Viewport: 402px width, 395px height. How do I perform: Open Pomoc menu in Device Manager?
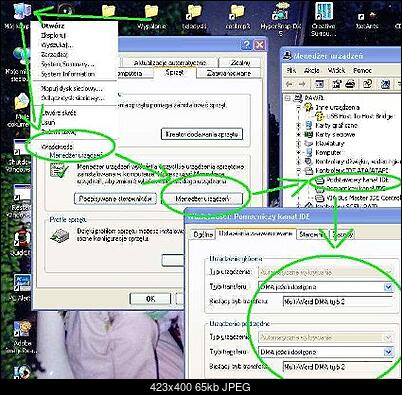(362, 70)
